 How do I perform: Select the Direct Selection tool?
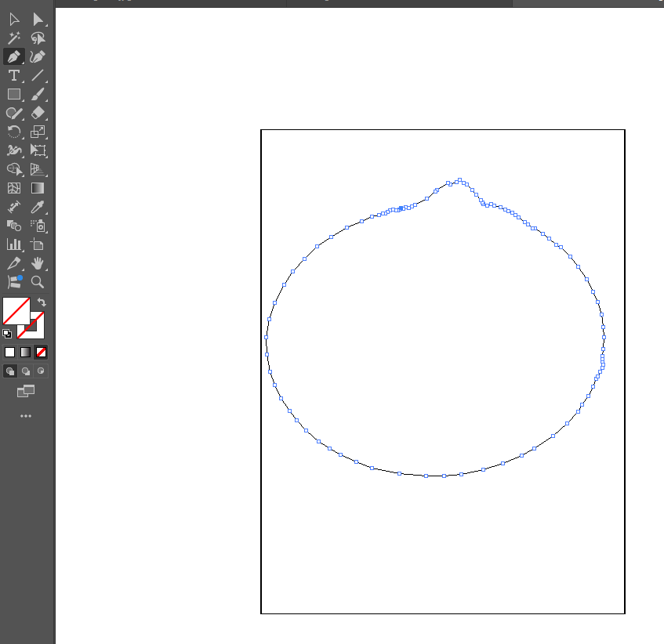click(x=38, y=20)
